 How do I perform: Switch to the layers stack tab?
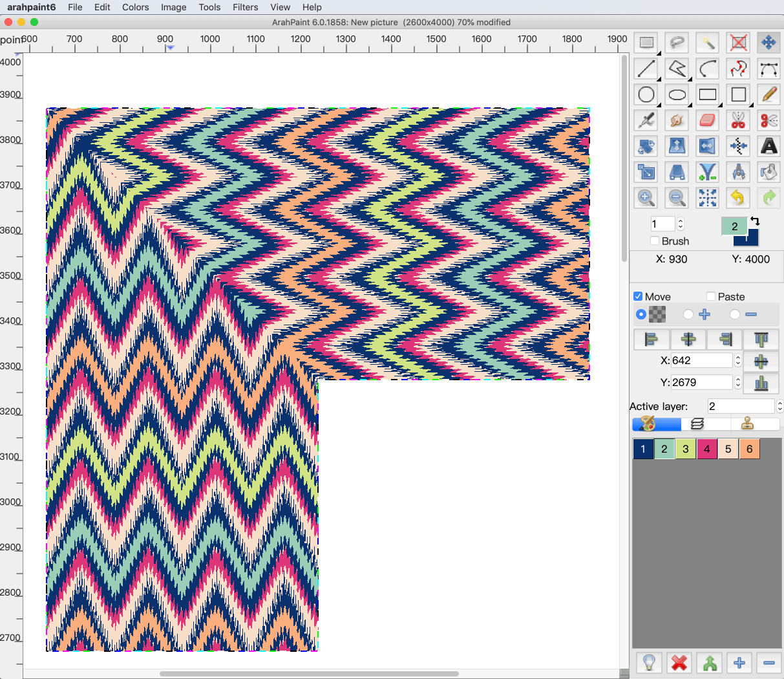(697, 424)
